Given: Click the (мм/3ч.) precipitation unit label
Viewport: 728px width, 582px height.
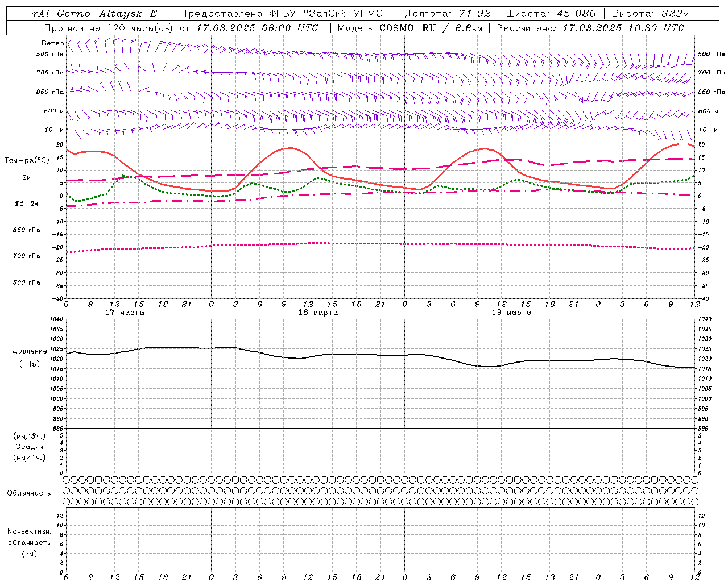Looking at the screenshot, I should tap(30, 436).
